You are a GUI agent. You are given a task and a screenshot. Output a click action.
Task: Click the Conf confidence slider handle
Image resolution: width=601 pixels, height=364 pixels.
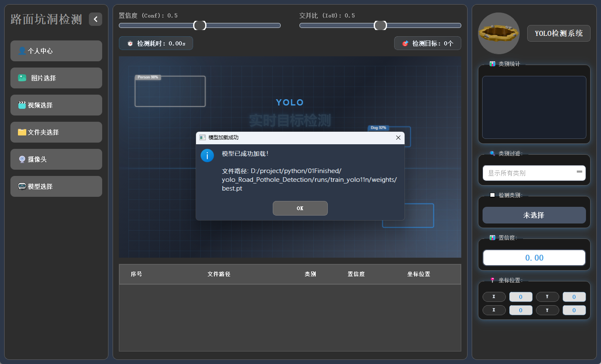coord(199,25)
